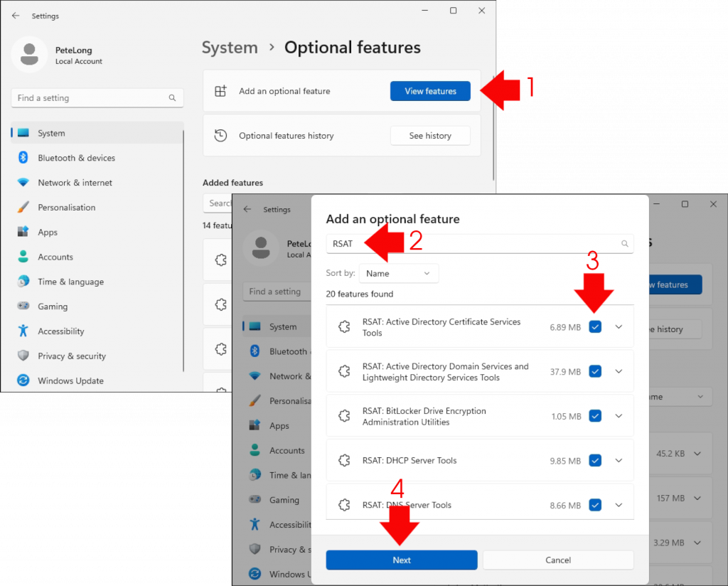
Task: Click the PeteLong account avatar
Action: click(30, 54)
